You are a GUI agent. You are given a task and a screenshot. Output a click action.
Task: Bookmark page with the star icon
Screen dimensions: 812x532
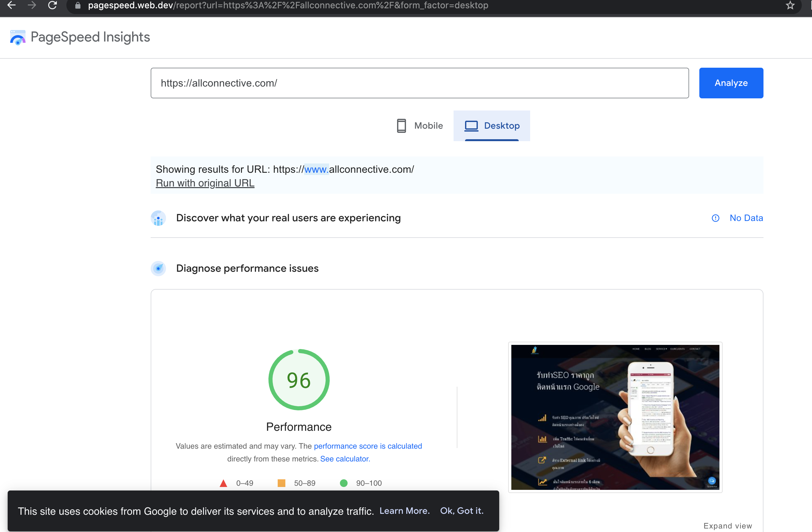pyautogui.click(x=790, y=5)
